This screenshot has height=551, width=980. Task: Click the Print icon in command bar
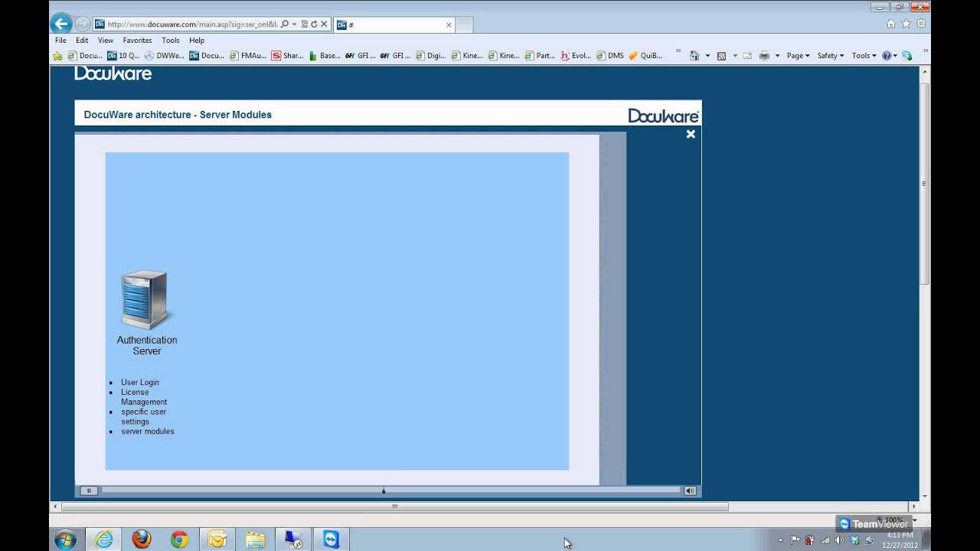(x=764, y=56)
